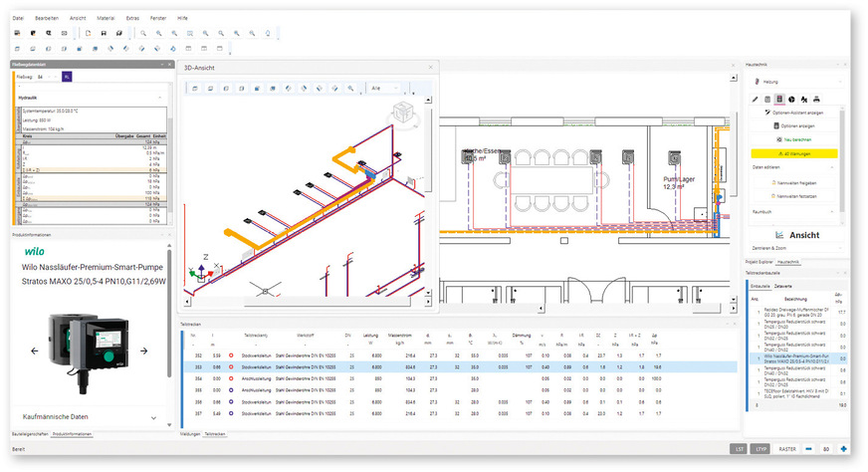Toggle the RASTER grid setting
Image resolution: width=868 pixels, height=472 pixels.
pos(787,450)
